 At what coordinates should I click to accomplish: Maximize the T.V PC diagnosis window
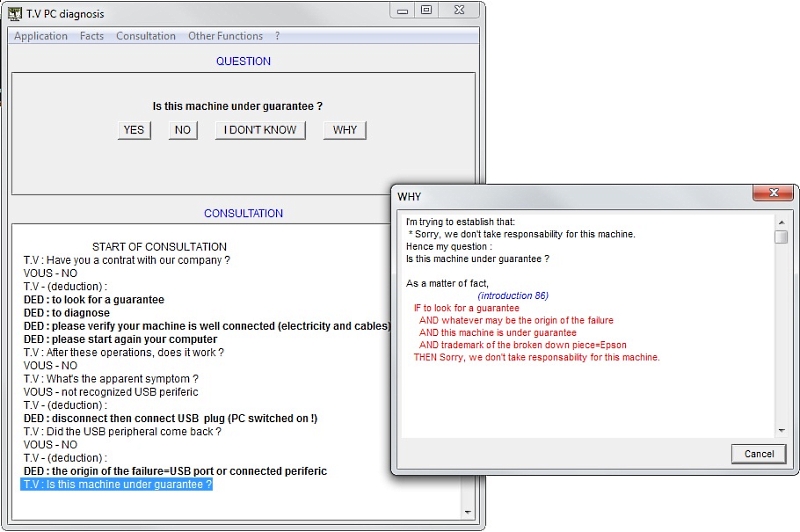427,10
